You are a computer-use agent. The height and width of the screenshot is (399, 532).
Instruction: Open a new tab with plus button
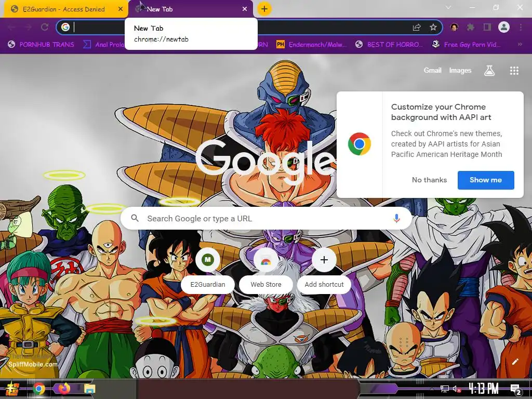[264, 9]
